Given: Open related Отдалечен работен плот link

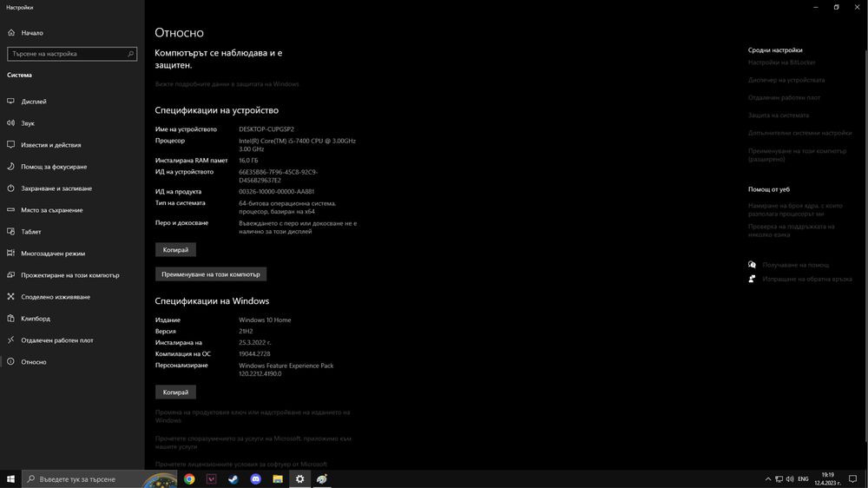Looking at the screenshot, I should click(784, 97).
